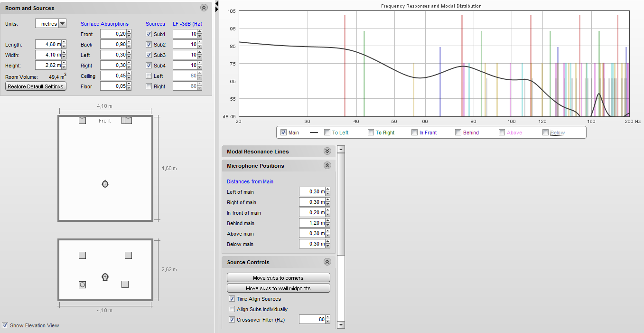Image resolution: width=644 pixels, height=333 pixels.
Task: Enable the Left speaker source checkbox
Action: pyautogui.click(x=149, y=76)
